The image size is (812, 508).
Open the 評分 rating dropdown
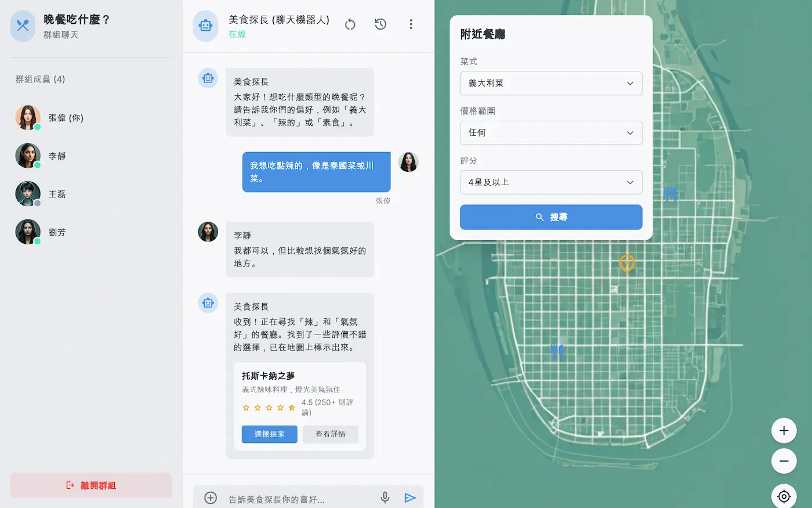[550, 182]
